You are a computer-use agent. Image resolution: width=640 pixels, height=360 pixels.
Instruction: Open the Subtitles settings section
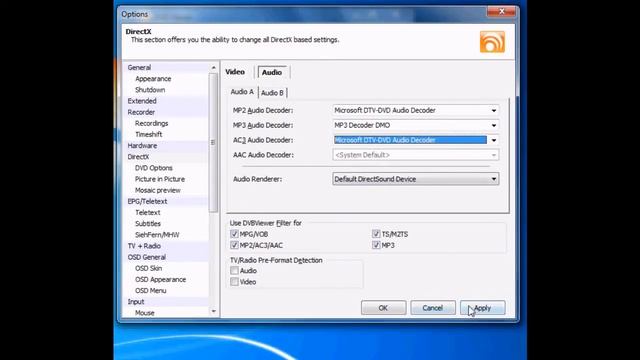click(x=148, y=224)
